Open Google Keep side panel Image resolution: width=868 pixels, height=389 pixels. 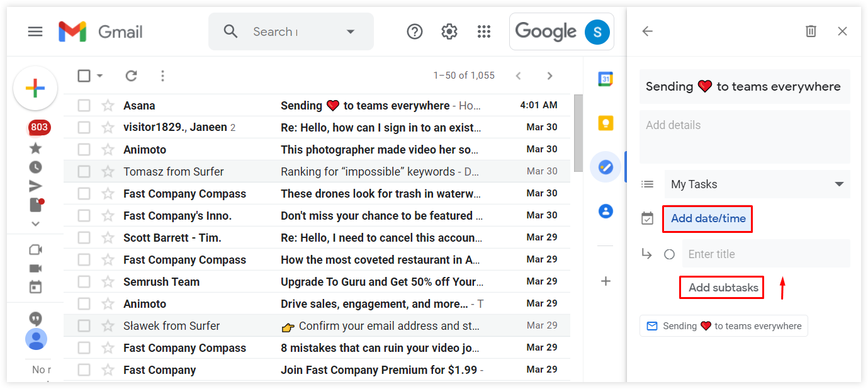click(x=605, y=123)
